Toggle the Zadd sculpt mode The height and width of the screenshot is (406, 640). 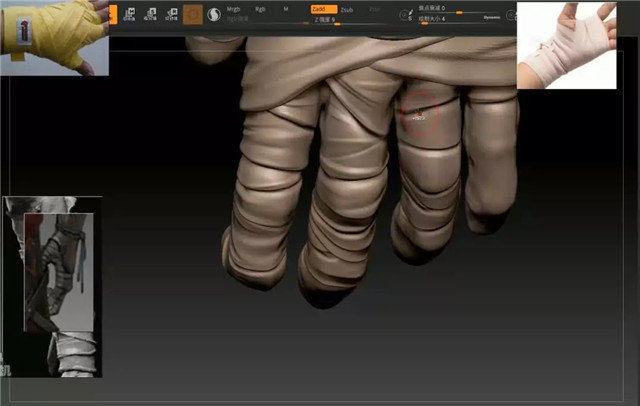coord(324,9)
